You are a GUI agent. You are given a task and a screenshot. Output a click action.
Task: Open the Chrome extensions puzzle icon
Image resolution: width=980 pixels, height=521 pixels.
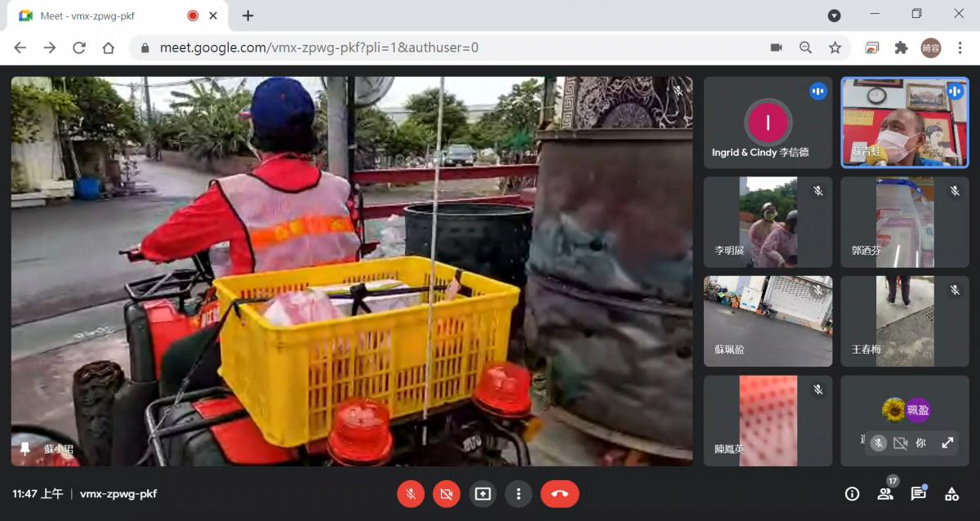click(902, 47)
